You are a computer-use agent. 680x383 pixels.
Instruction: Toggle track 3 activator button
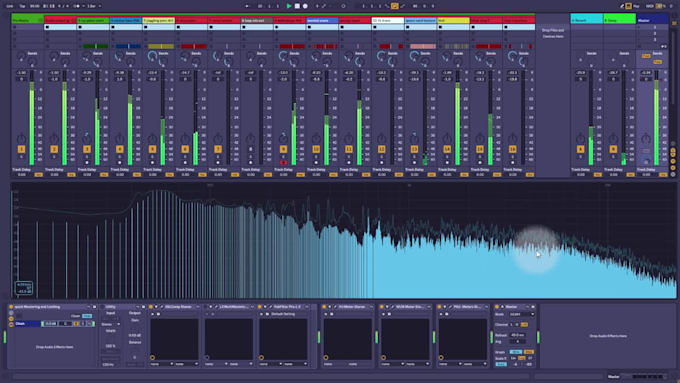87,149
